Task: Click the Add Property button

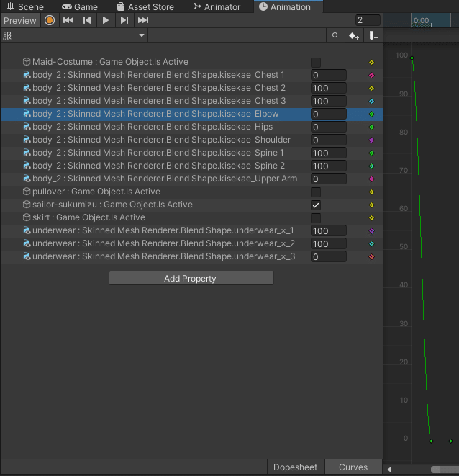Action: 191,278
